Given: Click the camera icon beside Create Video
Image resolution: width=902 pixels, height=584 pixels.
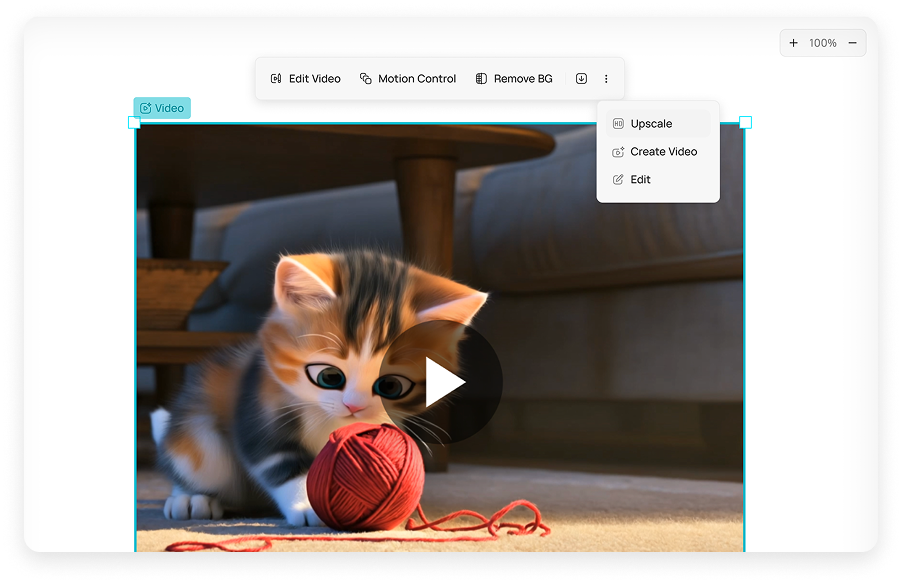Looking at the screenshot, I should click(x=618, y=152).
